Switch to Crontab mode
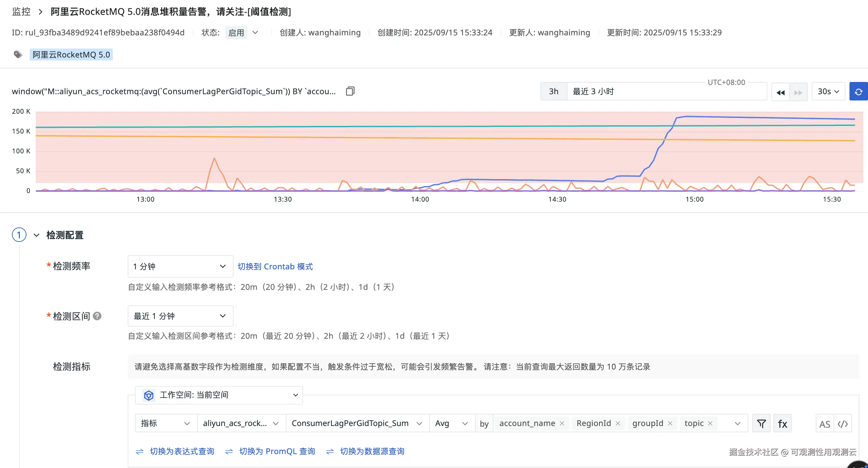This screenshot has height=468, width=868. 275,266
